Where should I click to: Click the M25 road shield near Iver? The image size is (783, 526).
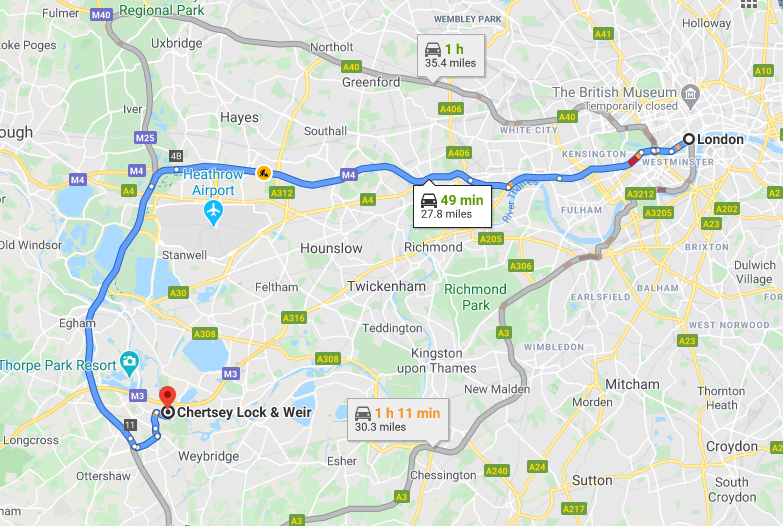(145, 138)
